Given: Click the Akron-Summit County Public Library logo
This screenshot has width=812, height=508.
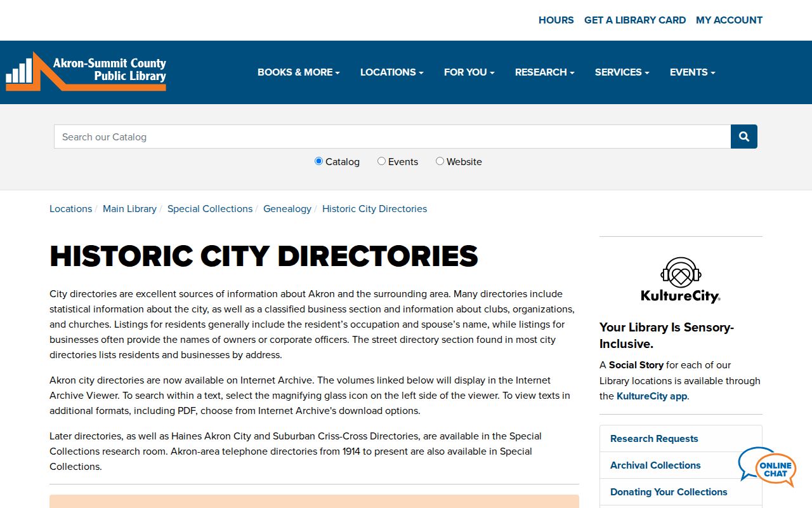Looking at the screenshot, I should (x=86, y=72).
